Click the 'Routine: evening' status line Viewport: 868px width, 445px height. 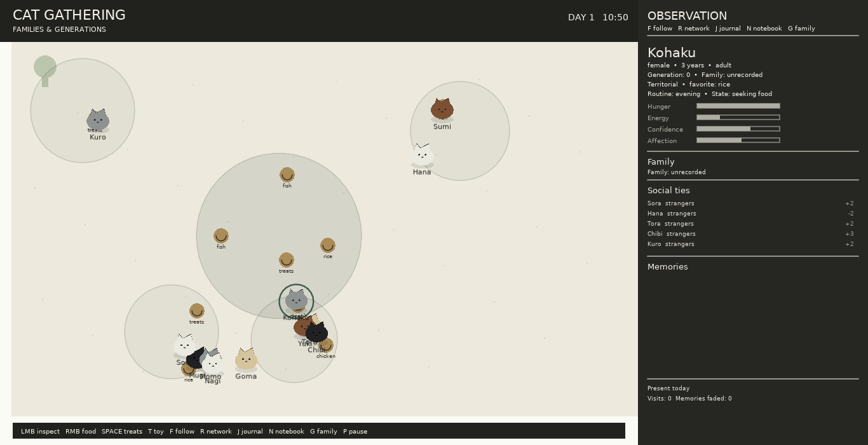click(710, 94)
